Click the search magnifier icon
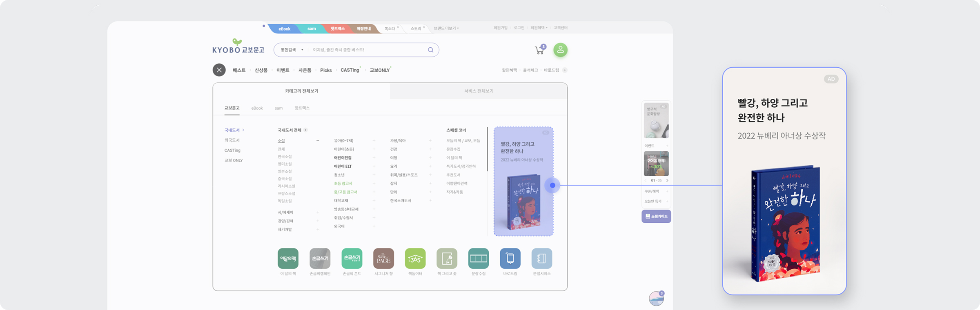980x310 pixels. tap(430, 50)
